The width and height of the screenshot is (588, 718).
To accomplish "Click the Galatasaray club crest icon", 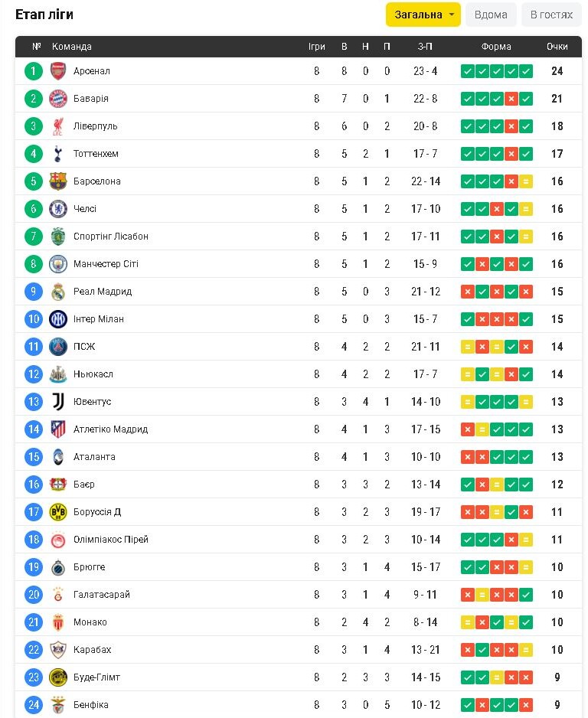I will 58,595.
